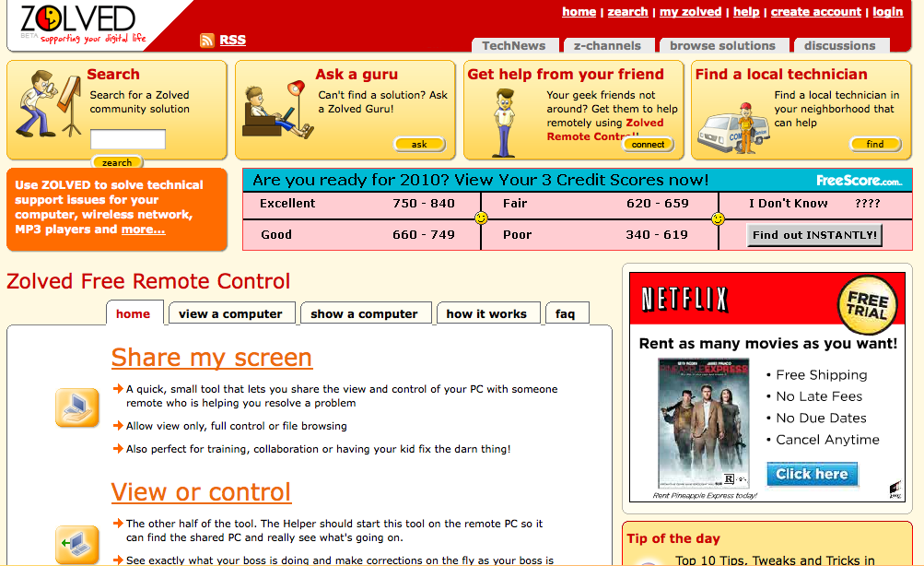
Task: Focus the Zolved community search field
Action: click(x=128, y=140)
